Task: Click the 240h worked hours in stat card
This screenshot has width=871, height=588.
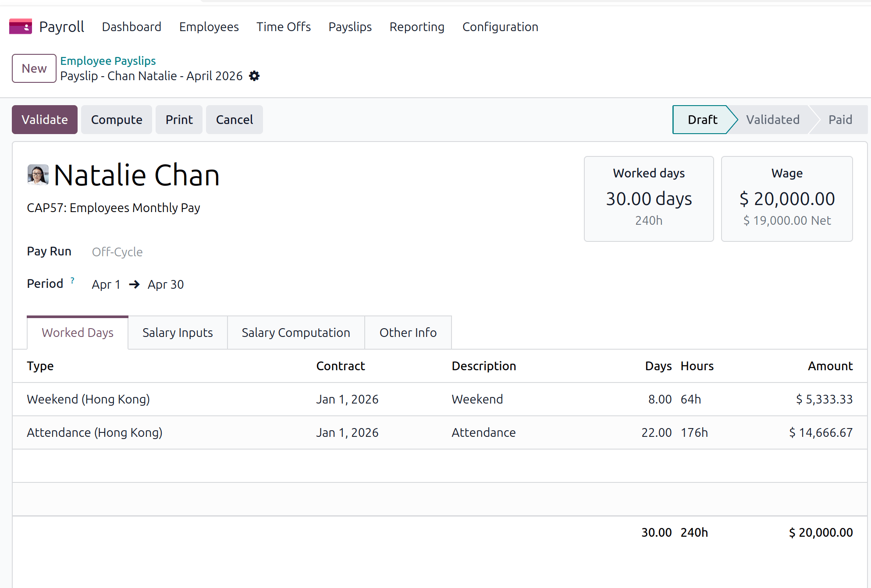Action: click(649, 220)
